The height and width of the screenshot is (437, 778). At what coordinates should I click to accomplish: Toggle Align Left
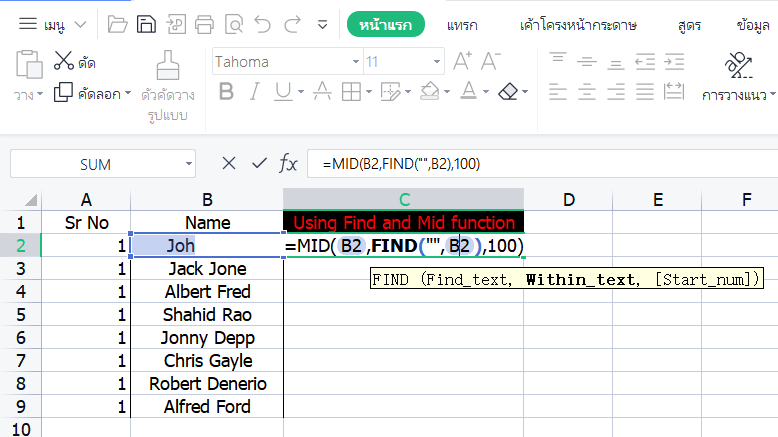(558, 92)
